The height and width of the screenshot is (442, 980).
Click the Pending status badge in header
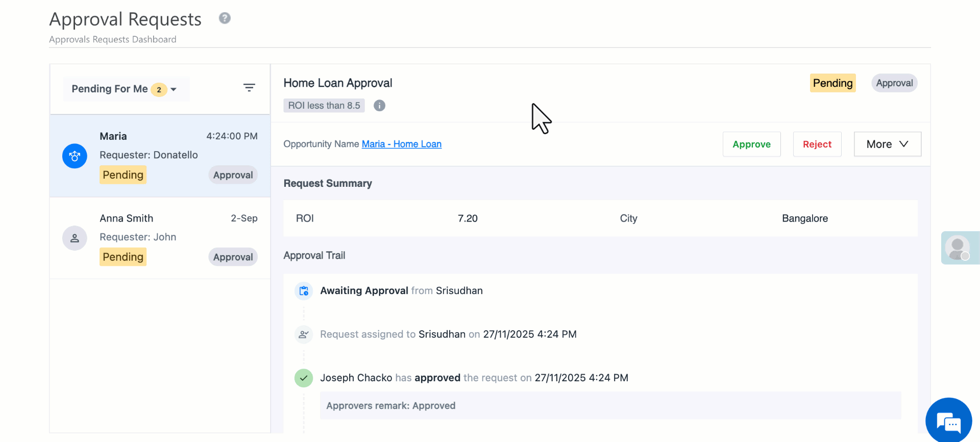click(x=832, y=83)
